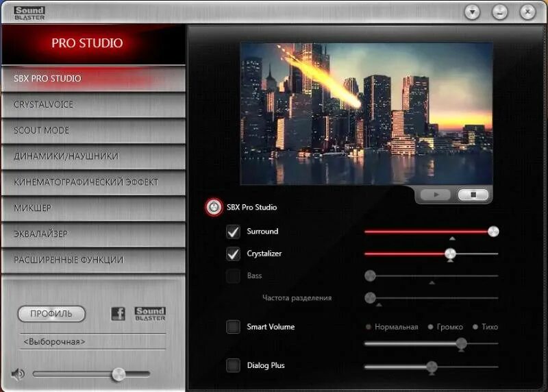Enable the Bass checkbox
Image resolution: width=548 pixels, height=392 pixels.
pyautogui.click(x=233, y=276)
